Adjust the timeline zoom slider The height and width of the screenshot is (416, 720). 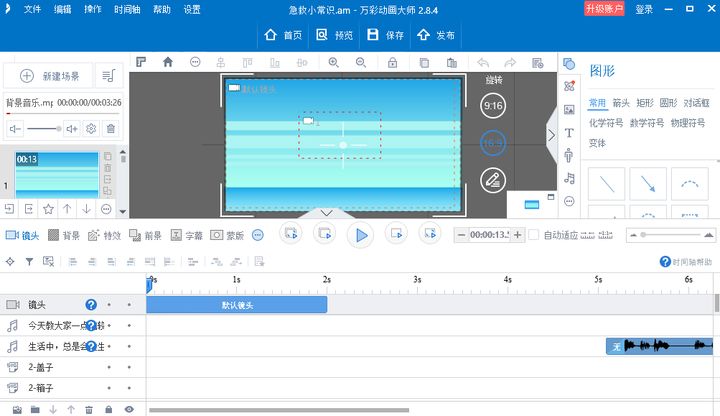point(643,235)
